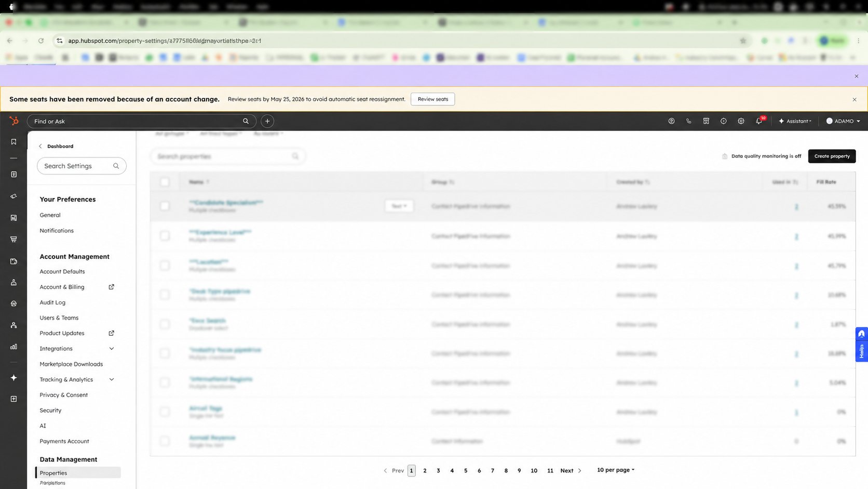
Task: Open the Breeze sparkle icon in left rail
Action: [x=14, y=378]
